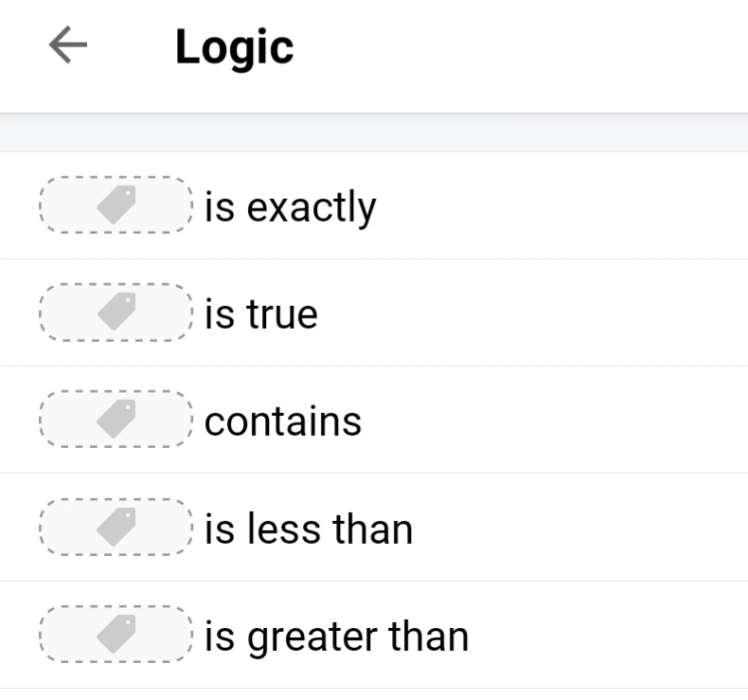The height and width of the screenshot is (700, 748).
Task: Select the 'is true' condition text
Action: coord(261,314)
